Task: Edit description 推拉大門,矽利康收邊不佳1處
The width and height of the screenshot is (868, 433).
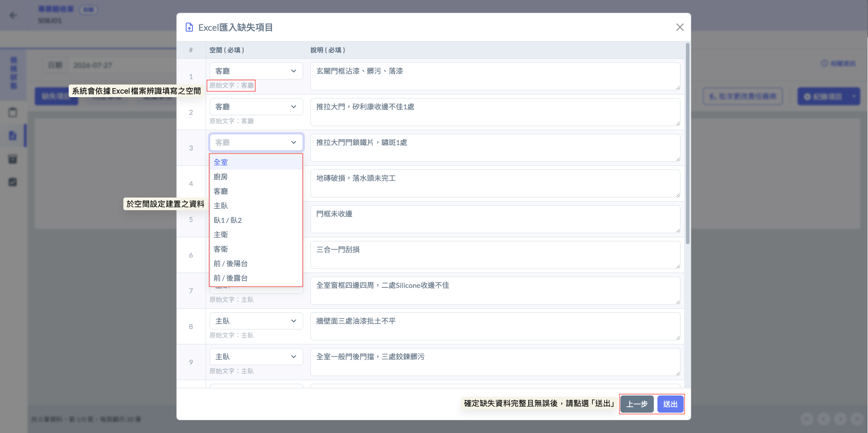Action: (495, 112)
